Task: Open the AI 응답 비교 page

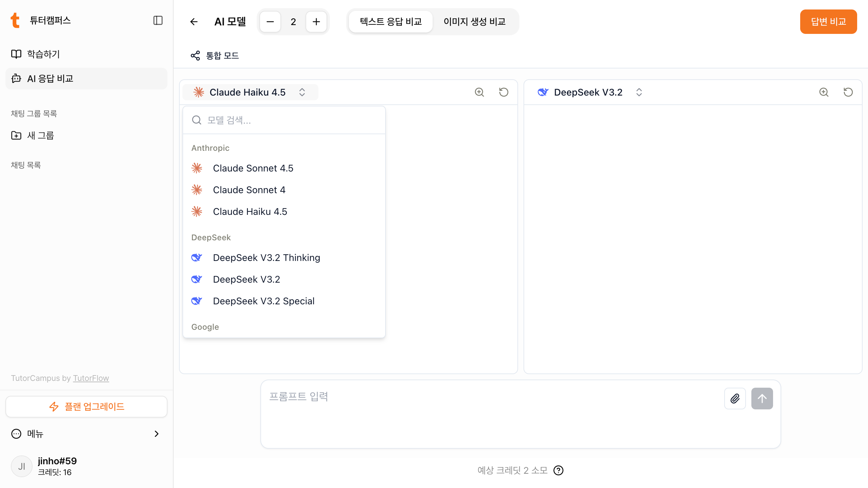Action: click(x=86, y=79)
